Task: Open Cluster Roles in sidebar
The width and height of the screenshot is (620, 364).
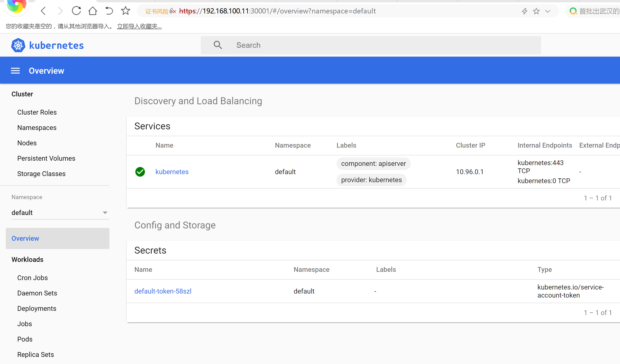Action: pyautogui.click(x=37, y=112)
